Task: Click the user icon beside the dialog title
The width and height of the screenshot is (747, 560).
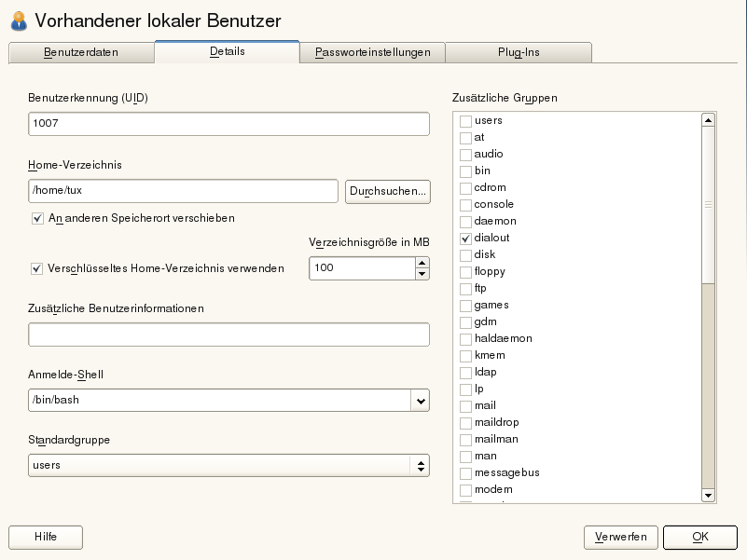Action: 18,20
